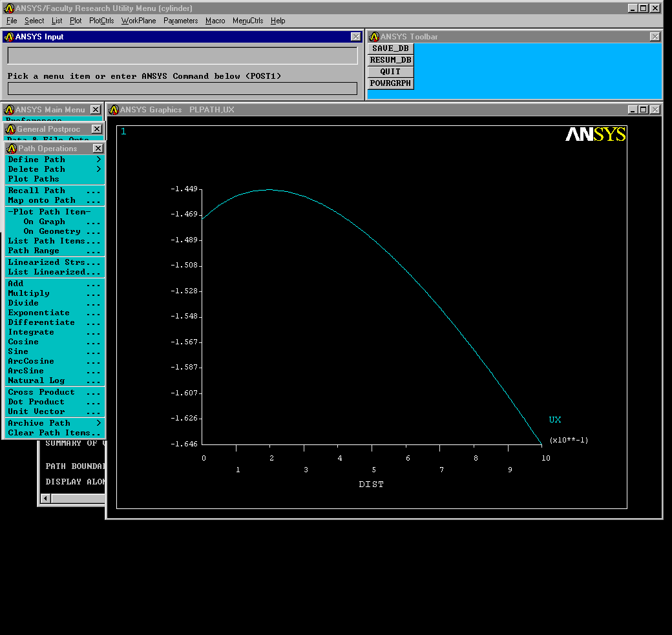Click the ANSYS icon in Input window title
The image size is (672, 635).
pos(9,37)
